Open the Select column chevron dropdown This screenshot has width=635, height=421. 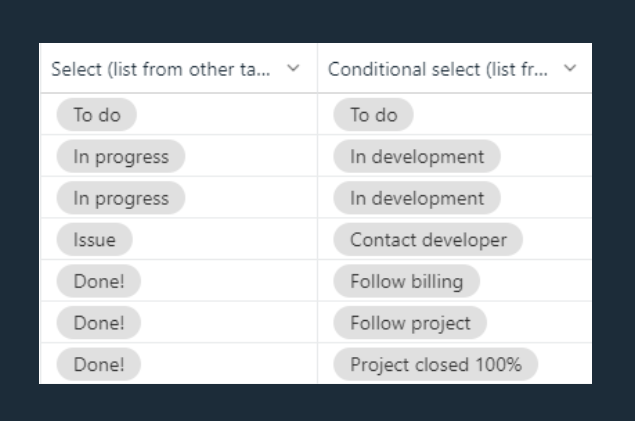point(293,68)
